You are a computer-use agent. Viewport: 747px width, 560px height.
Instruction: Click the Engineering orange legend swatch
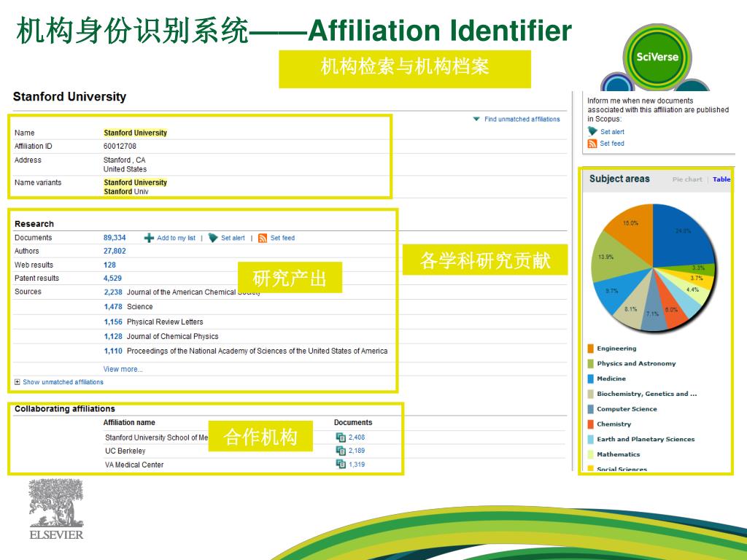tap(591, 349)
